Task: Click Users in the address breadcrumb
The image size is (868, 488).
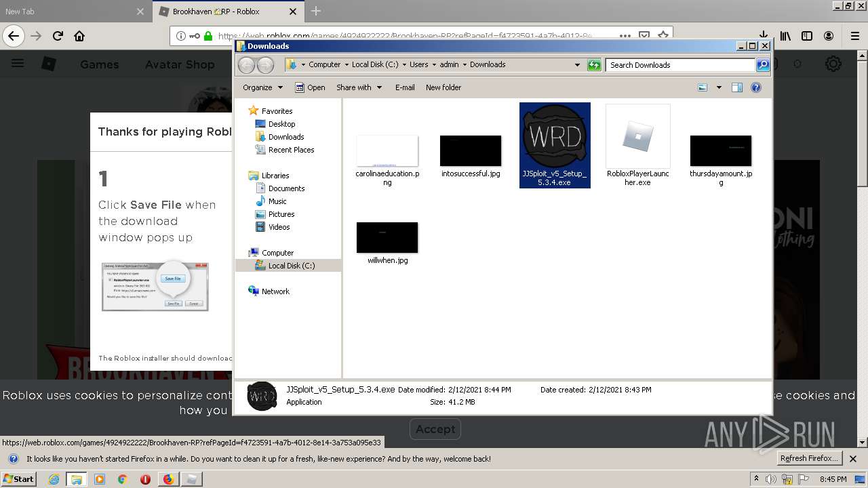Action: pos(418,65)
